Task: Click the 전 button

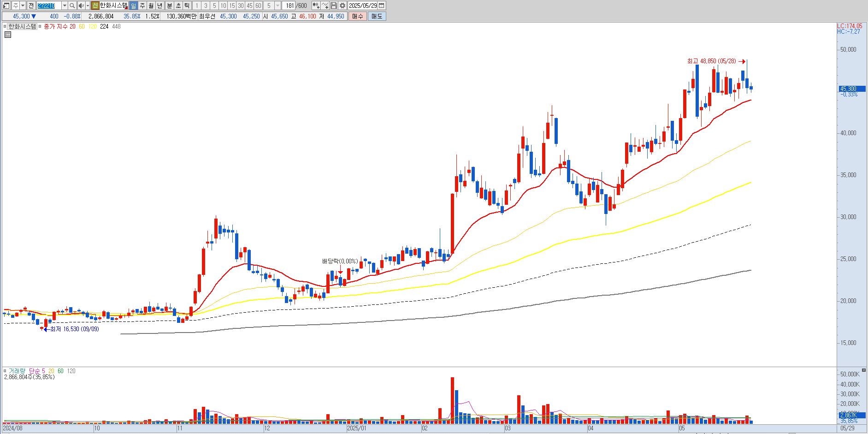Action: pyautogui.click(x=31, y=6)
